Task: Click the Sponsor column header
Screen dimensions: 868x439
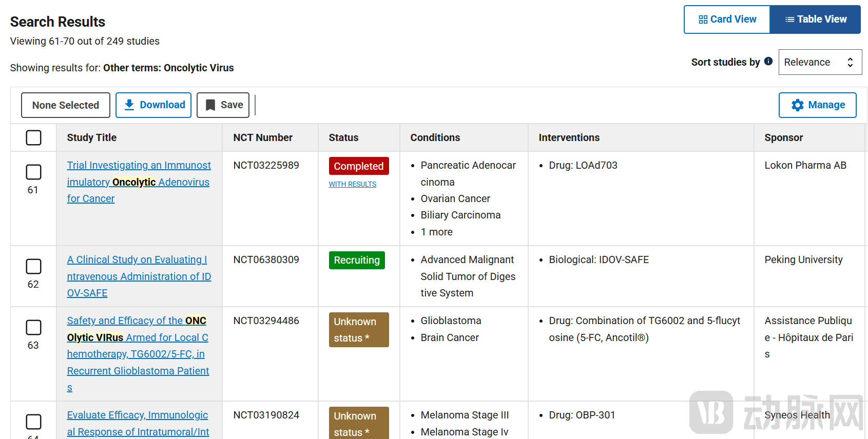Action: pyautogui.click(x=783, y=137)
